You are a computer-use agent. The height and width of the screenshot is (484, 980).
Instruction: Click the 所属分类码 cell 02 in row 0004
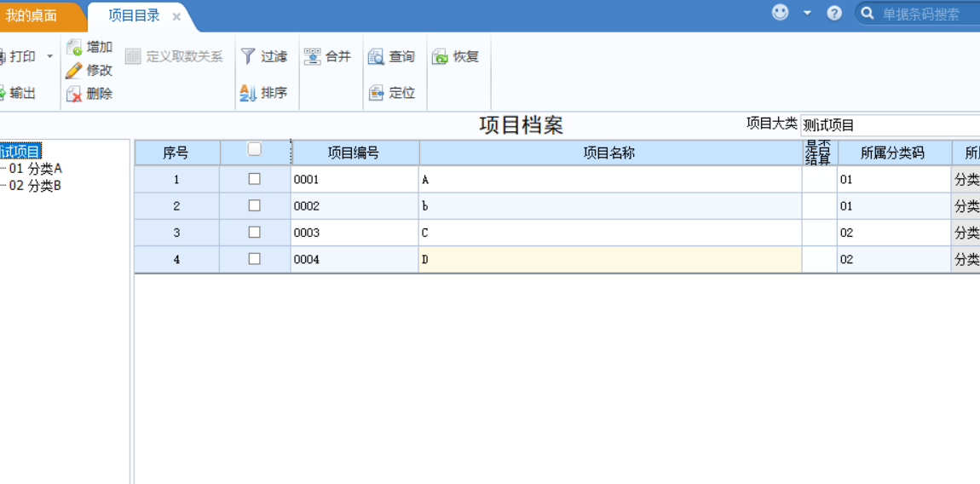point(894,260)
